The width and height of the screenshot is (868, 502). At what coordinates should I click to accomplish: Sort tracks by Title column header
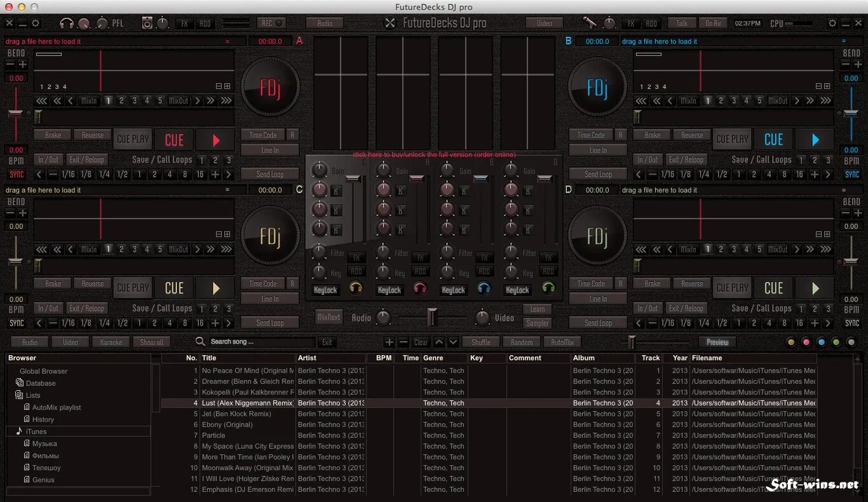tap(248, 358)
